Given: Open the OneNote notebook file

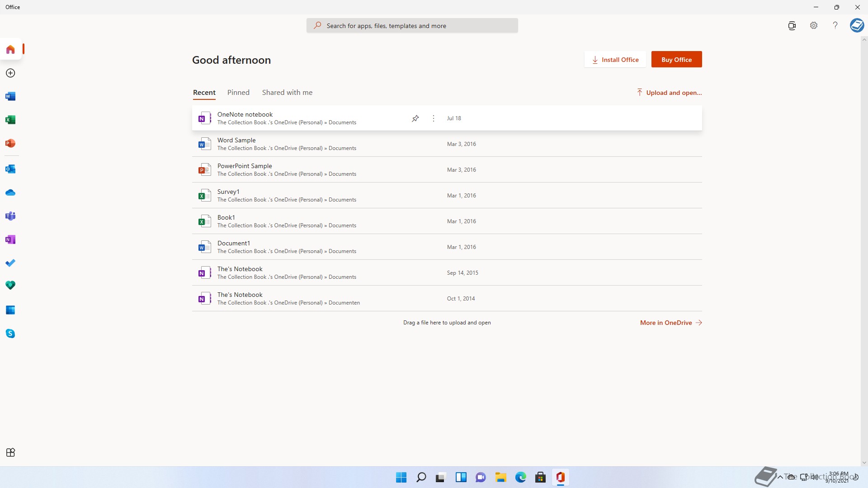Looking at the screenshot, I should [447, 118].
